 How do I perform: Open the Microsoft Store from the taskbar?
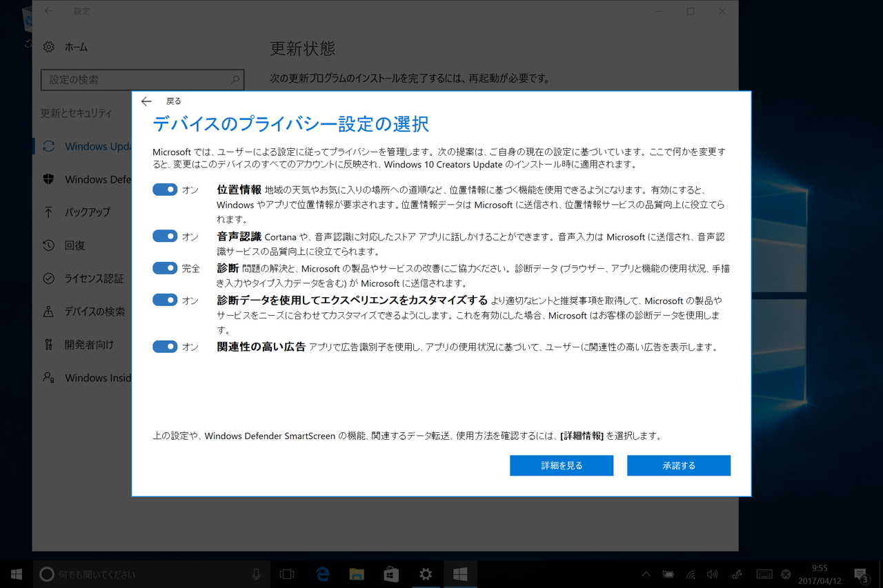pos(391,574)
